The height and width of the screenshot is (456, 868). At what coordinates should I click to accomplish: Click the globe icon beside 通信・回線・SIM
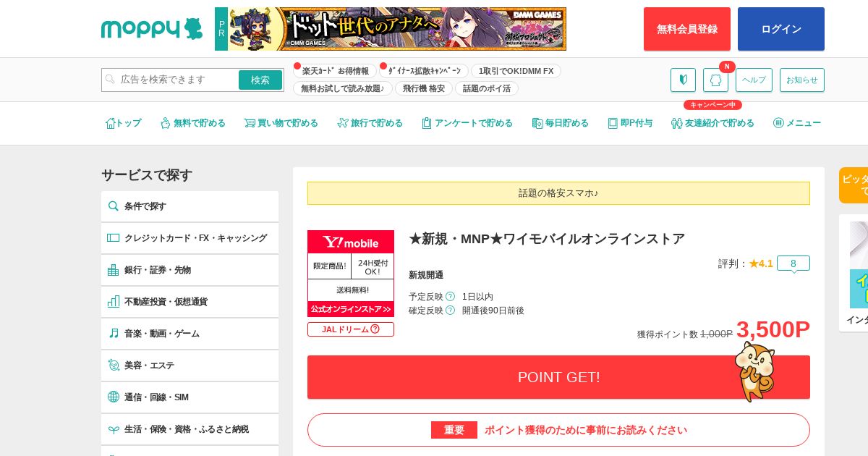click(x=114, y=397)
